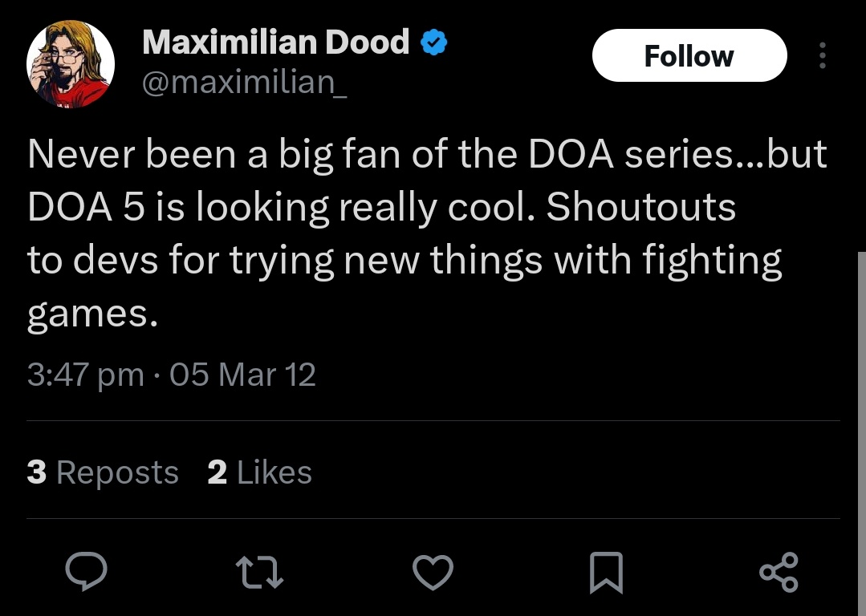Image resolution: width=866 pixels, height=616 pixels.
Task: Bookmark this tweet
Action: click(x=606, y=573)
